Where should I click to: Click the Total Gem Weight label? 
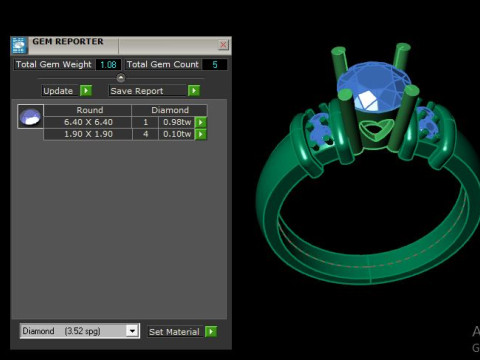pos(53,64)
